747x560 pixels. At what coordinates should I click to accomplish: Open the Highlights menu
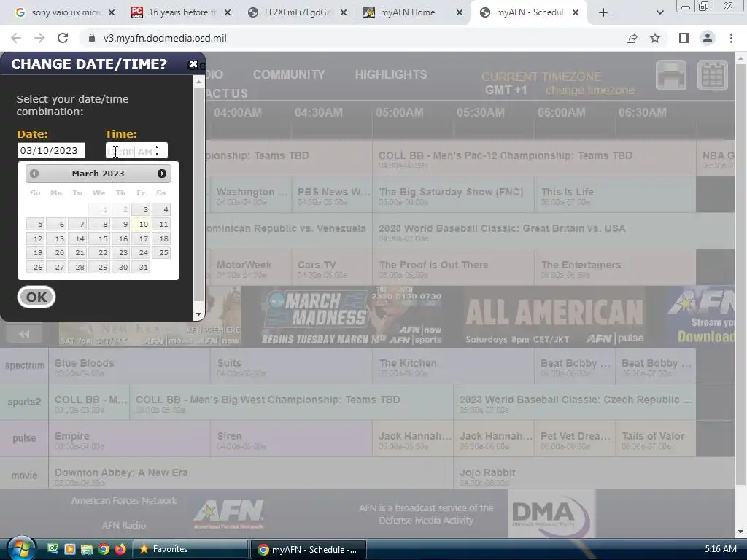point(391,75)
